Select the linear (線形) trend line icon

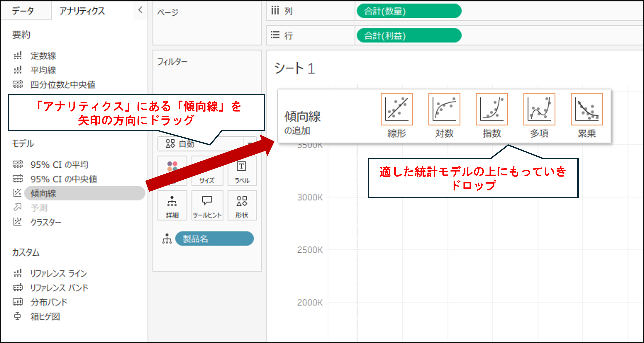397,109
